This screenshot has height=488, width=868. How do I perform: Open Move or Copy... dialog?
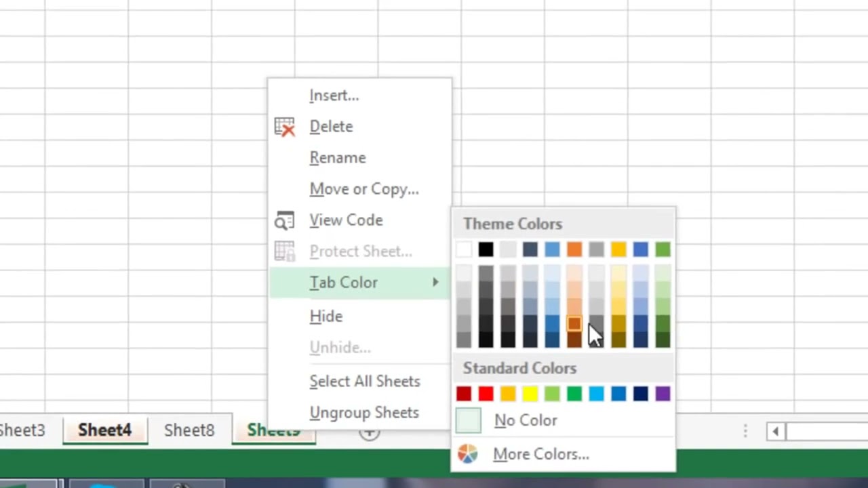click(364, 189)
